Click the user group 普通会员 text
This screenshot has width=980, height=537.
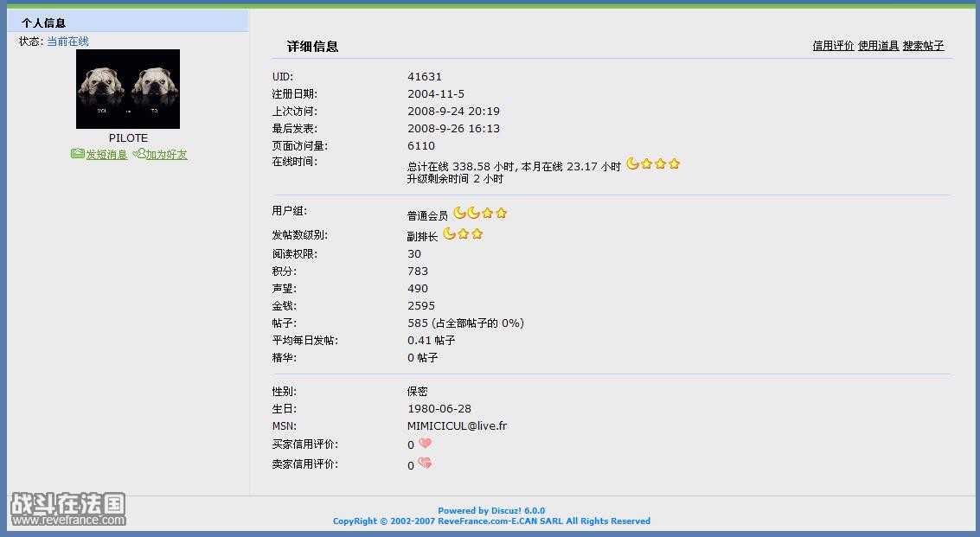coord(427,215)
